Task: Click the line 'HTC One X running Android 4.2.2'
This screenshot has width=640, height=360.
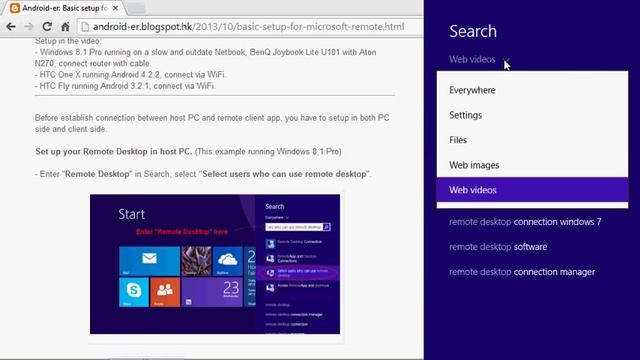Action: pos(131,75)
